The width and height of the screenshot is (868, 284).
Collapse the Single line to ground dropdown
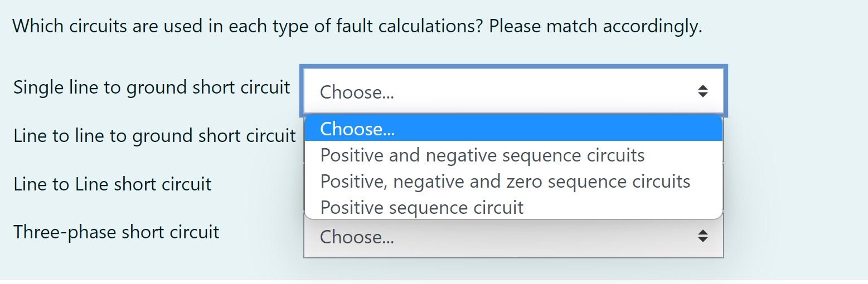click(513, 91)
